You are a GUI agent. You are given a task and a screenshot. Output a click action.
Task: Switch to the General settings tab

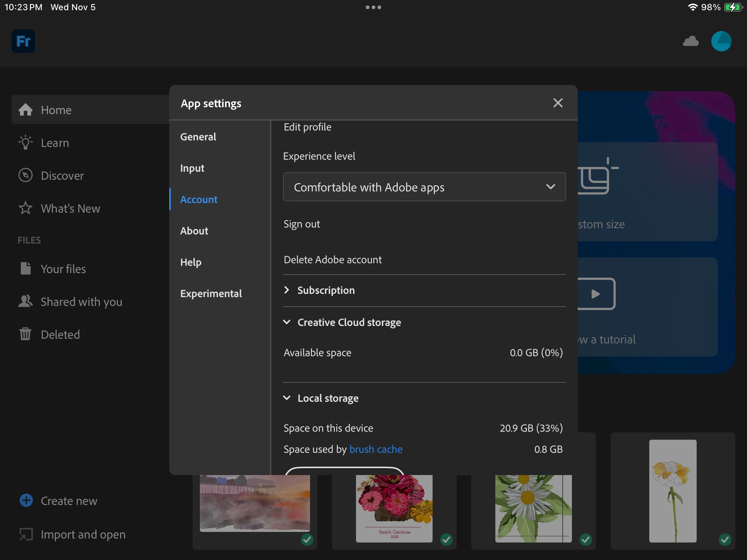198,137
